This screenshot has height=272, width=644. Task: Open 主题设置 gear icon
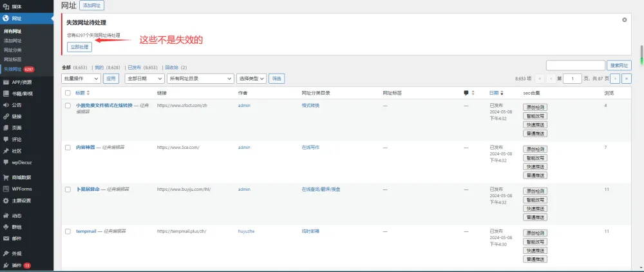point(6,200)
